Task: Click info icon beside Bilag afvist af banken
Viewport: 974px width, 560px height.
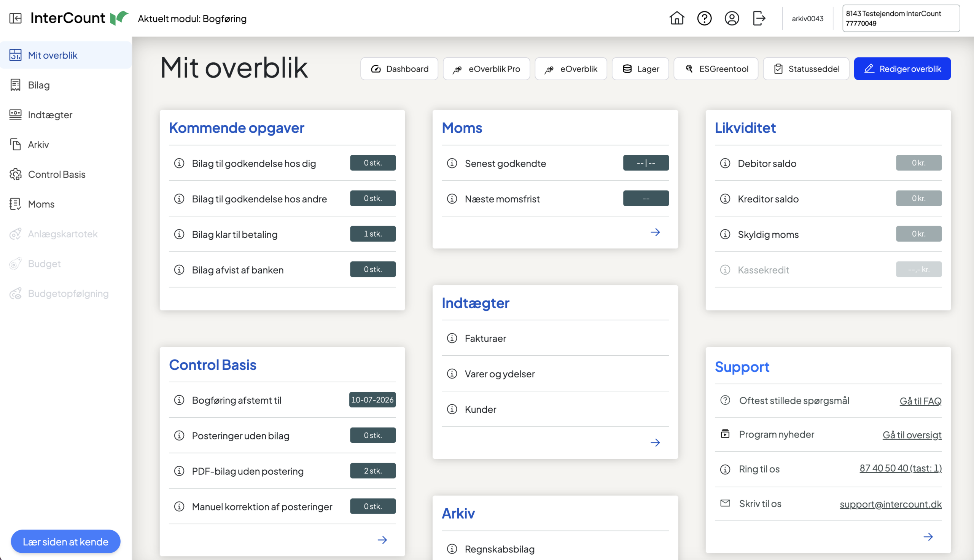Action: tap(179, 270)
